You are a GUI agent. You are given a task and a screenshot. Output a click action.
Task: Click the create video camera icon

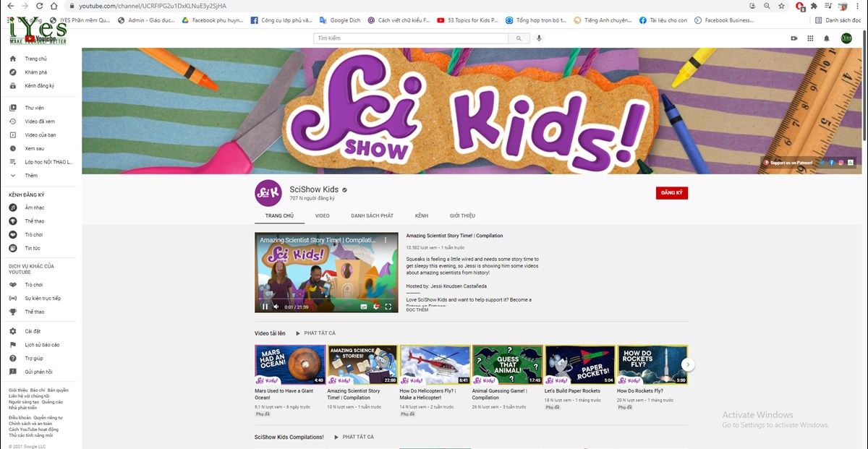794,38
